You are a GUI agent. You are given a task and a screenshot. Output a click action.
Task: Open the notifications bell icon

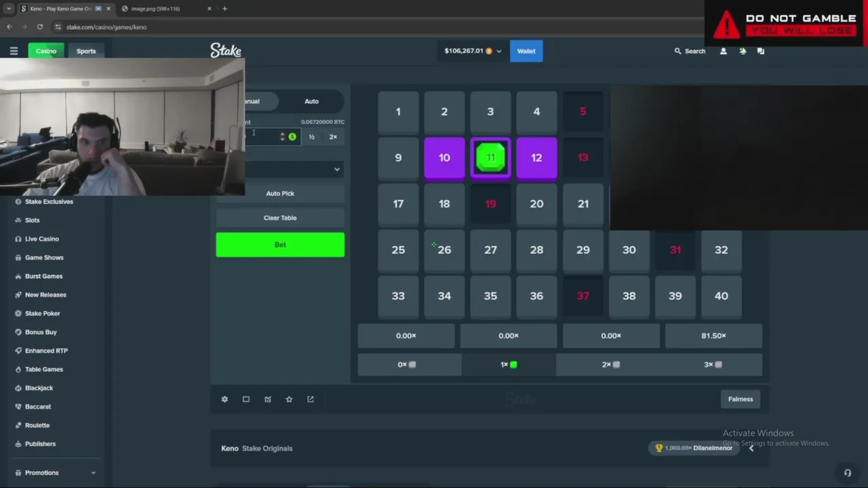(x=743, y=51)
